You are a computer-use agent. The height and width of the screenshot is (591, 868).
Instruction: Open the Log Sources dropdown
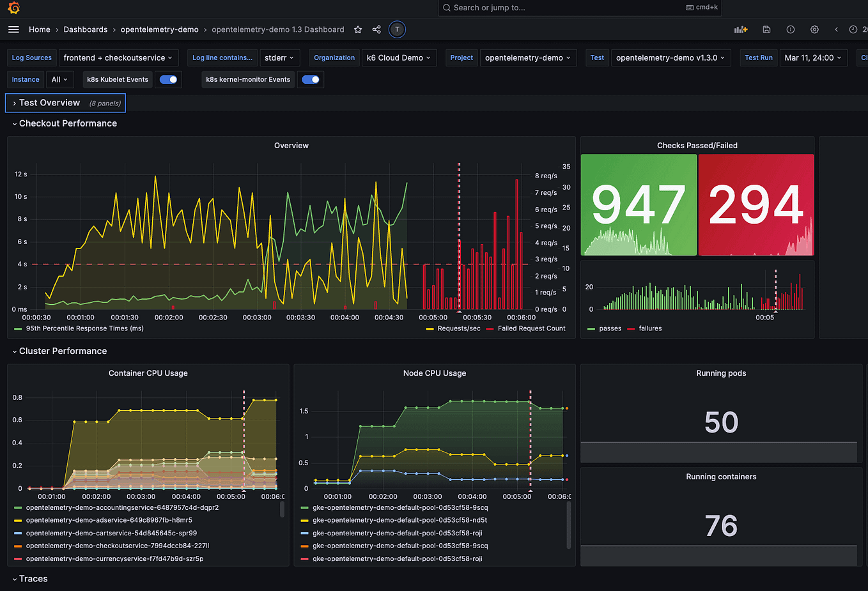pyautogui.click(x=31, y=58)
